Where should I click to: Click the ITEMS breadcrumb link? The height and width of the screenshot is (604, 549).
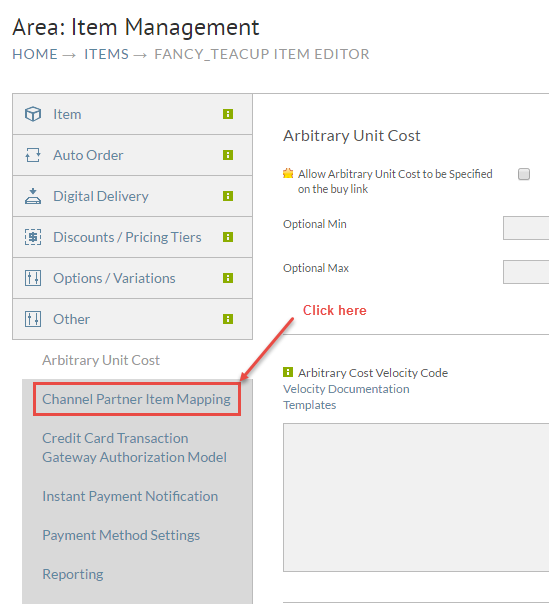pyautogui.click(x=106, y=54)
